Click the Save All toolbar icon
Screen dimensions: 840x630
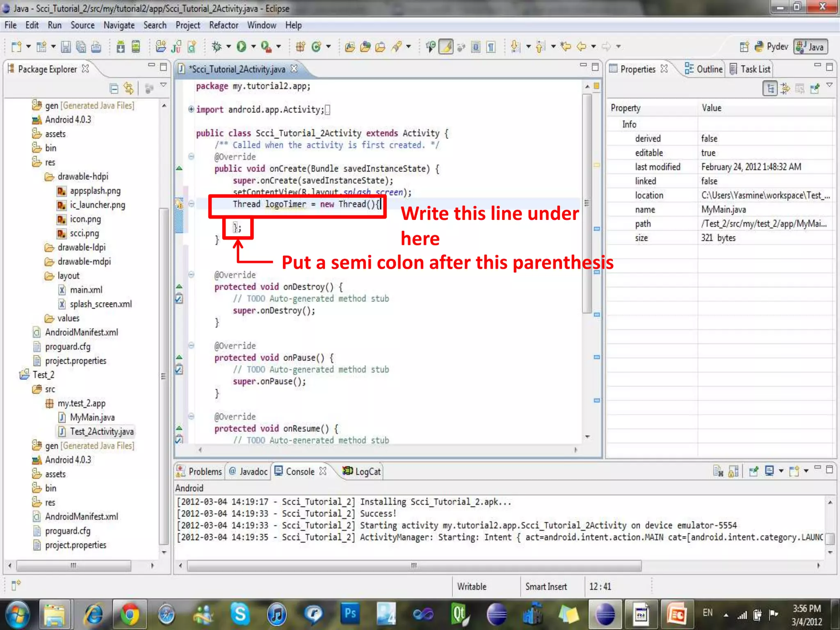pyautogui.click(x=81, y=47)
